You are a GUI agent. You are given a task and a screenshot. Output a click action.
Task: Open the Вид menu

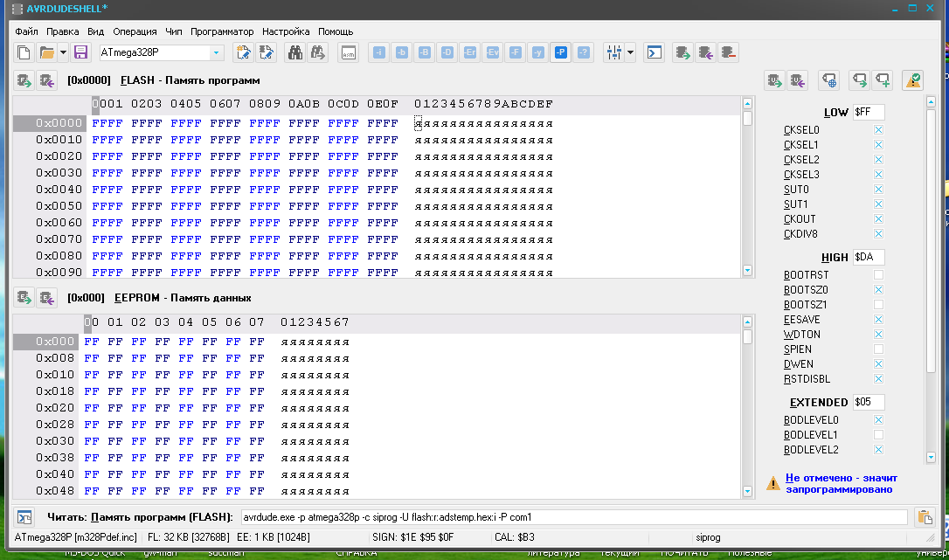click(95, 31)
